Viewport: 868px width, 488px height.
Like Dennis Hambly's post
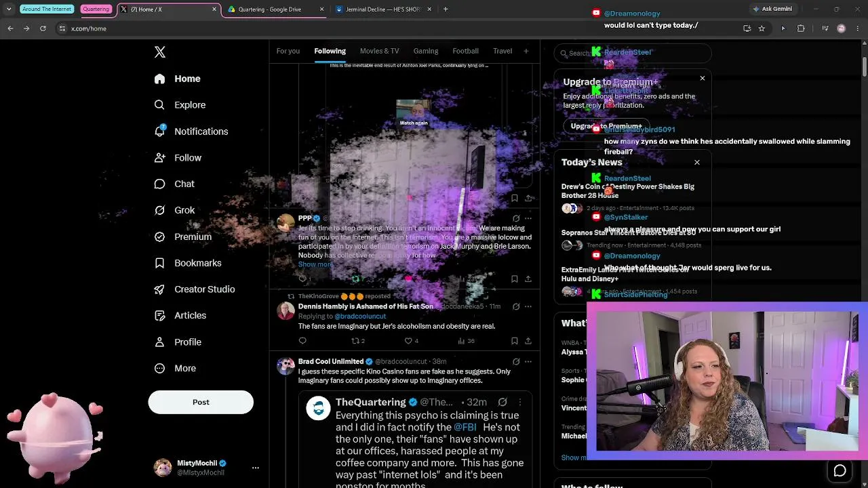point(412,341)
